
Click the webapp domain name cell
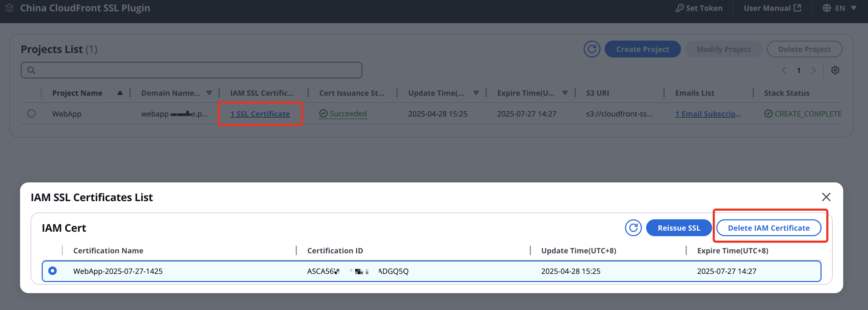pos(174,114)
